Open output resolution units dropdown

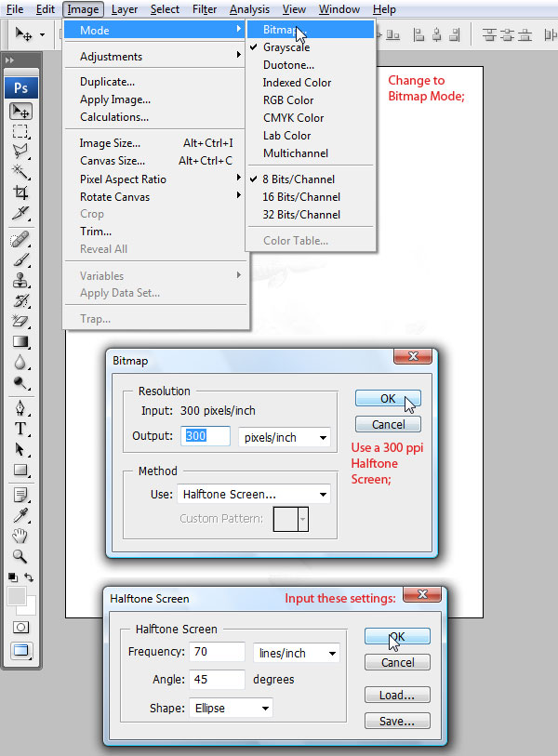point(284,437)
